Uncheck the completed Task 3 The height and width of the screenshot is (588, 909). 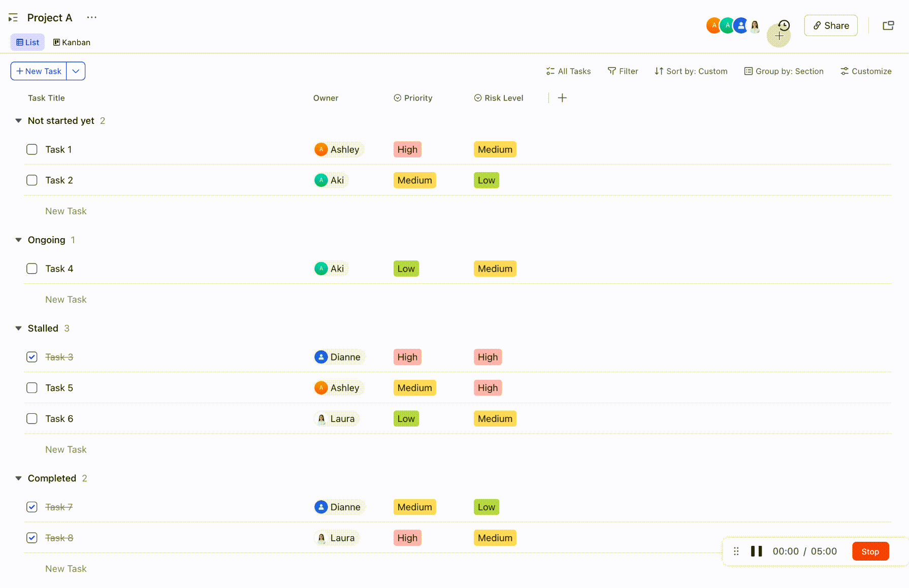(31, 357)
